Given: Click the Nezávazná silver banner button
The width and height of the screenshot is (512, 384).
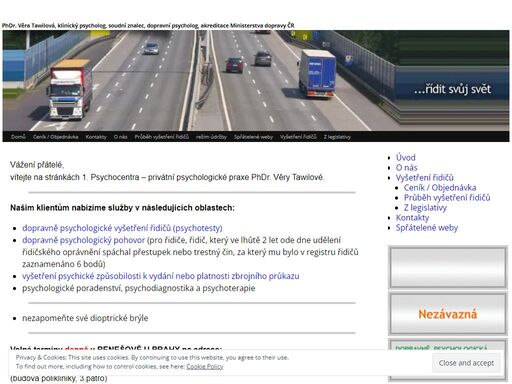Looking at the screenshot, I should (x=448, y=314).
